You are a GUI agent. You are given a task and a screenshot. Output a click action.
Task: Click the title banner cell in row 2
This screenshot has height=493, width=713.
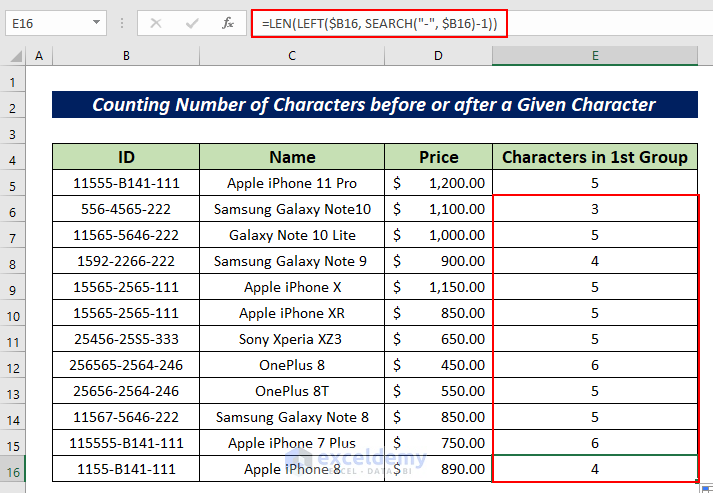pyautogui.click(x=374, y=105)
